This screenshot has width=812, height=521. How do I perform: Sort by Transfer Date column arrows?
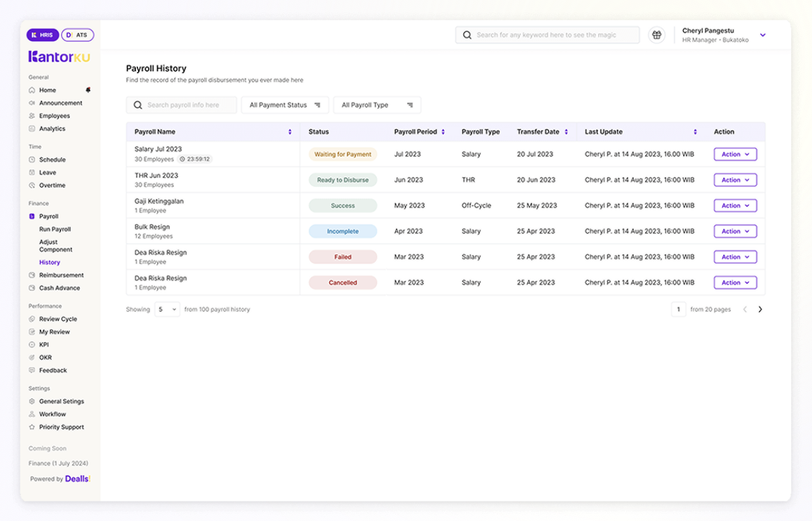pyautogui.click(x=566, y=132)
